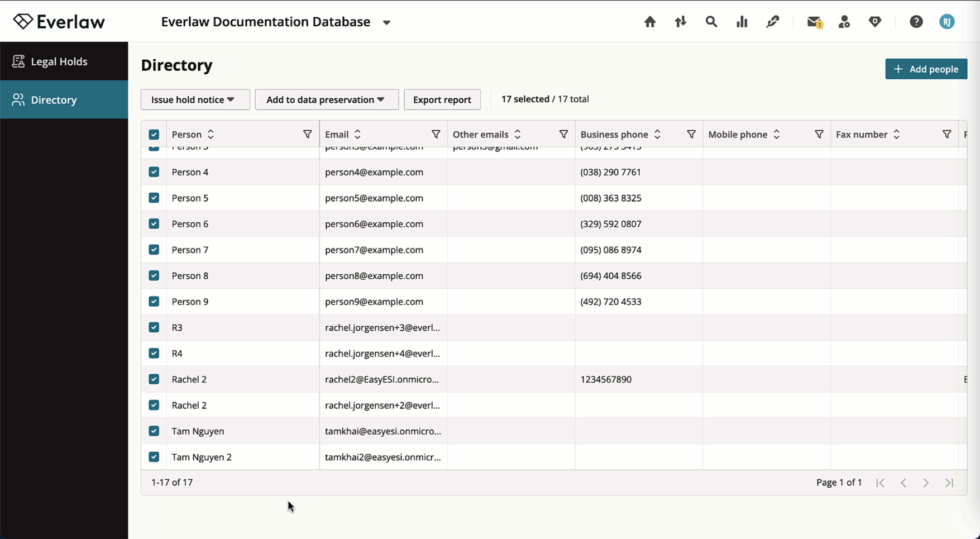The image size is (980, 539).
Task: Click the Export report button
Action: click(442, 99)
